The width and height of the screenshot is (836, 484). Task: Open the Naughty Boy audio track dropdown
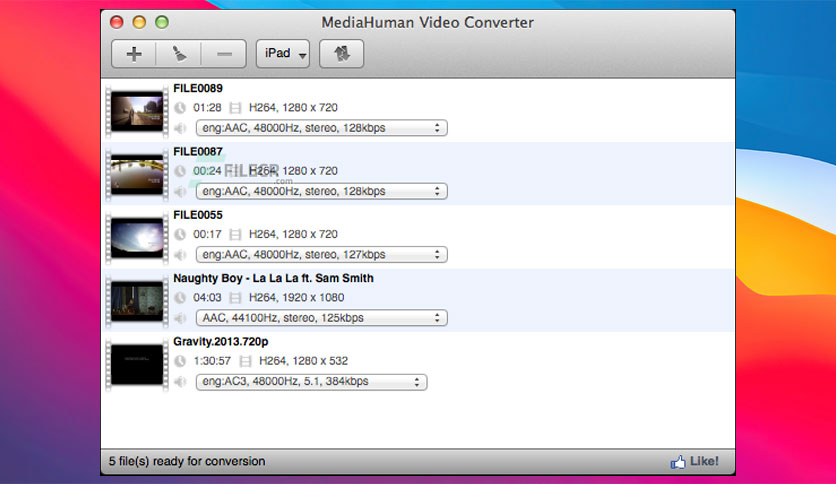point(321,318)
